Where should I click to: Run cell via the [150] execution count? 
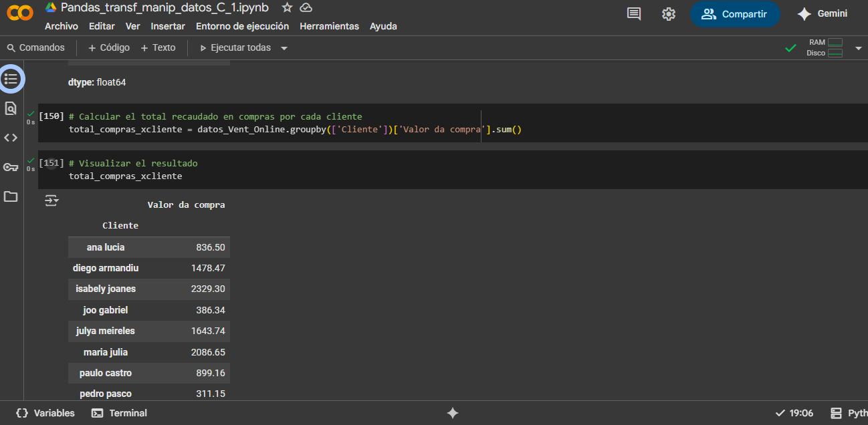51,116
